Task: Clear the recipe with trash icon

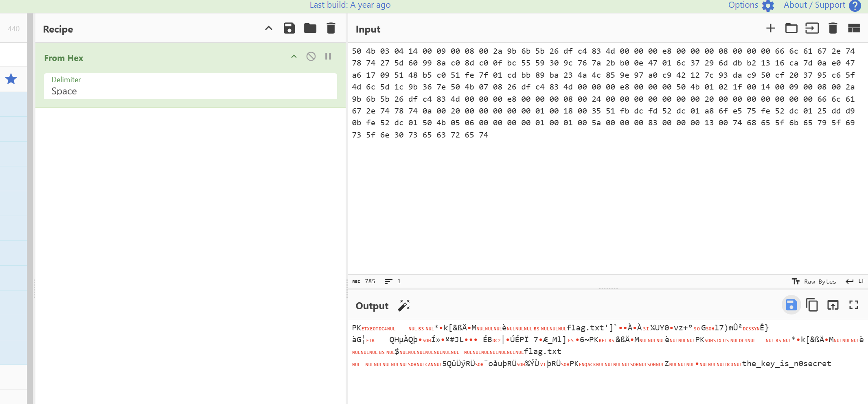Action: 331,28
